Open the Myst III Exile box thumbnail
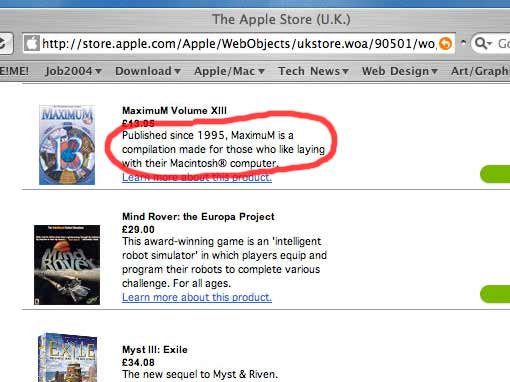 tap(68, 357)
